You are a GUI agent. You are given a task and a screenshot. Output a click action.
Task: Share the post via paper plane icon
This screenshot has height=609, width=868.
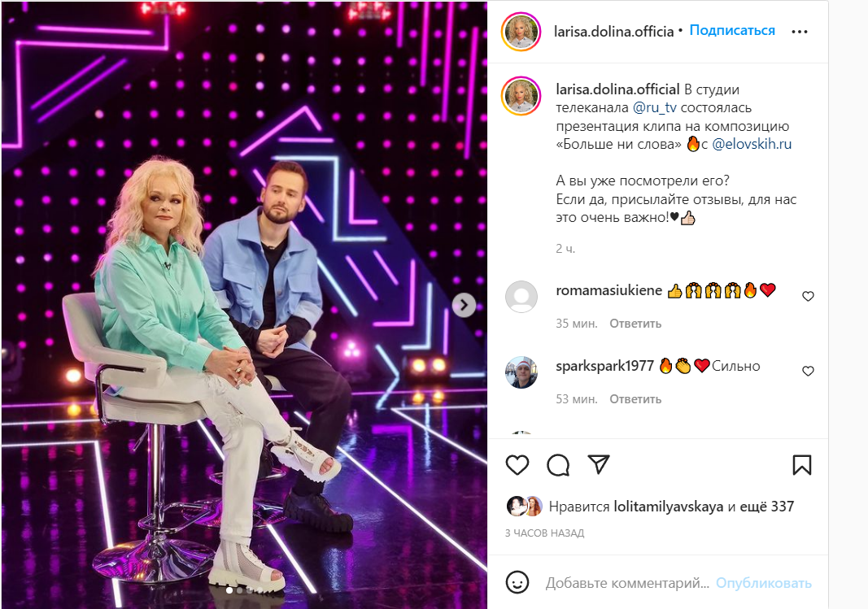tap(599, 464)
